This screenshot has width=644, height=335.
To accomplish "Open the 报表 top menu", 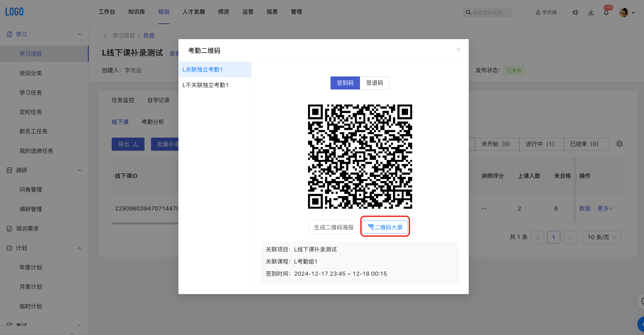I will click(x=272, y=12).
